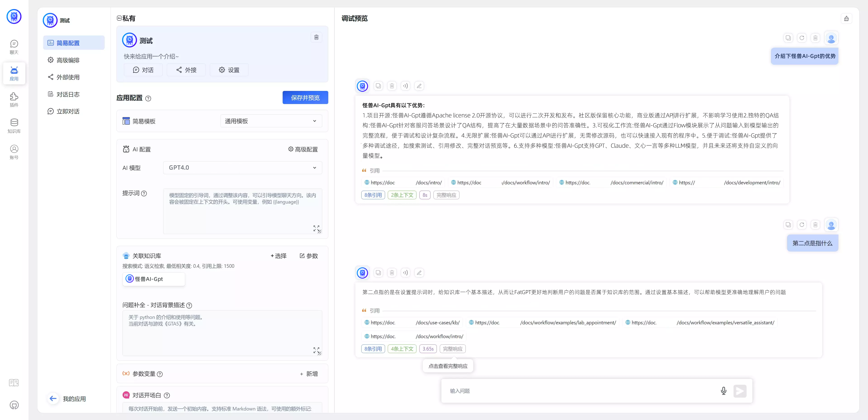Image resolution: width=868 pixels, height=420 pixels.
Task: Copy the second AI answer
Action: (378, 273)
